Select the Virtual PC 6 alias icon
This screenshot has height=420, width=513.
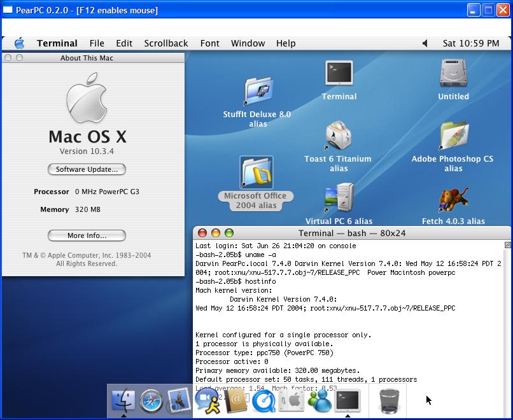click(x=339, y=198)
